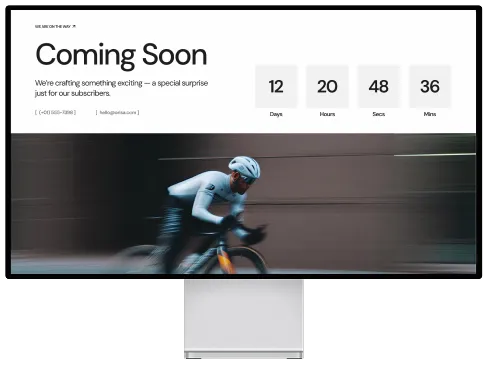Click the "Secs" label
Image resolution: width=488 pixels, height=368 pixels.
click(379, 114)
